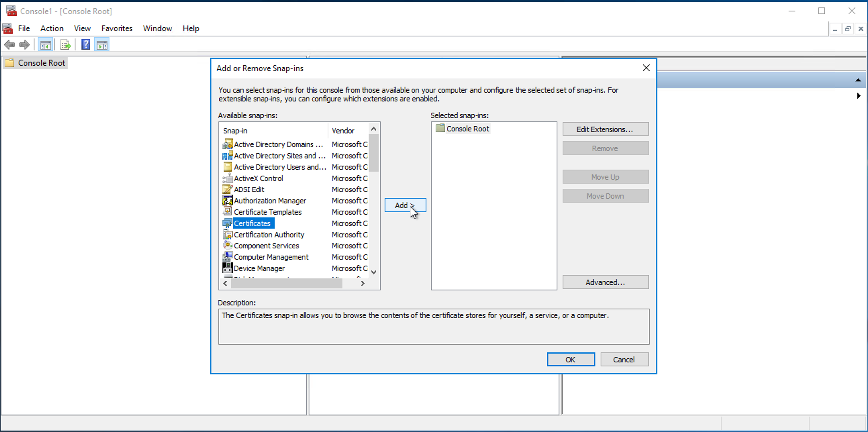
Task: Click the Device Manager snap-in icon
Action: [x=227, y=268]
